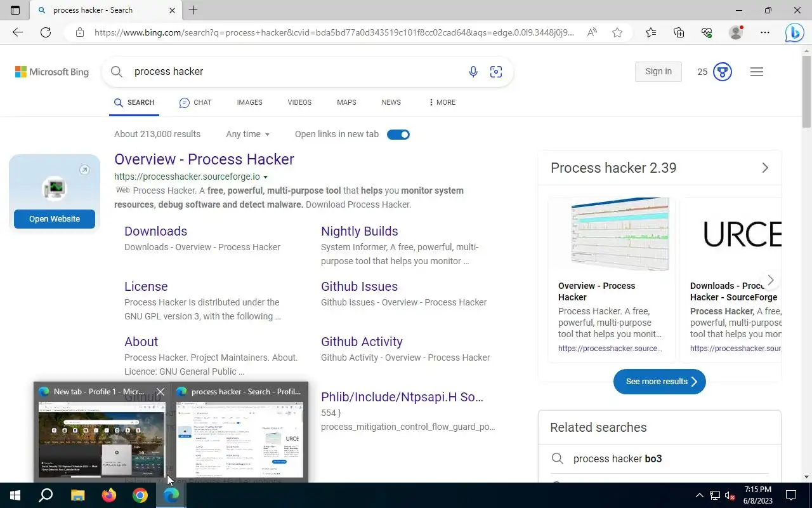Screen dimensions: 812x508
Task: View site information lock icon
Action: tap(79, 32)
